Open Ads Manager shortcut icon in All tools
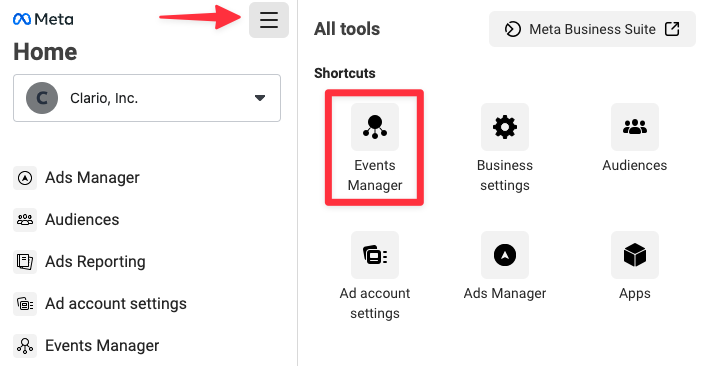The image size is (710, 366). [505, 255]
